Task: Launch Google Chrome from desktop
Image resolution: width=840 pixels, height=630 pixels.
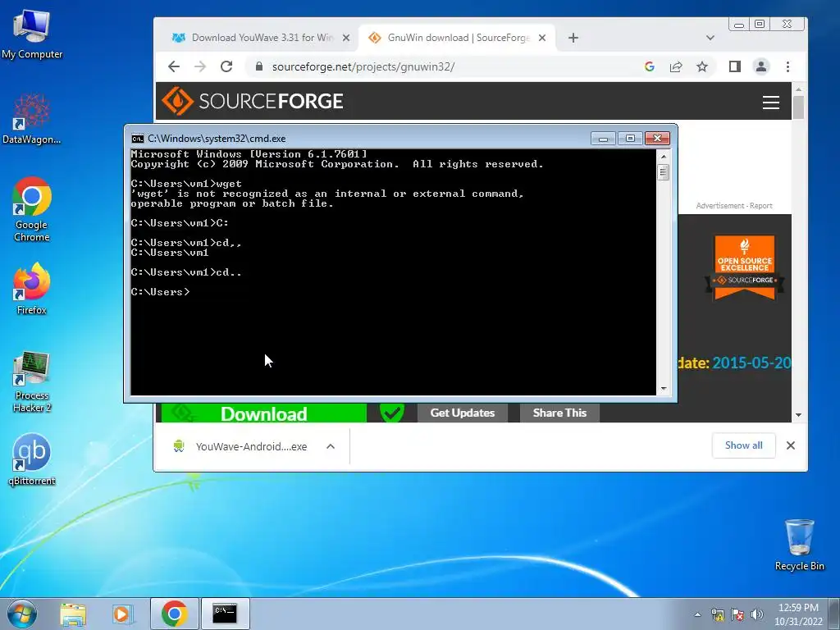Action: click(x=32, y=209)
